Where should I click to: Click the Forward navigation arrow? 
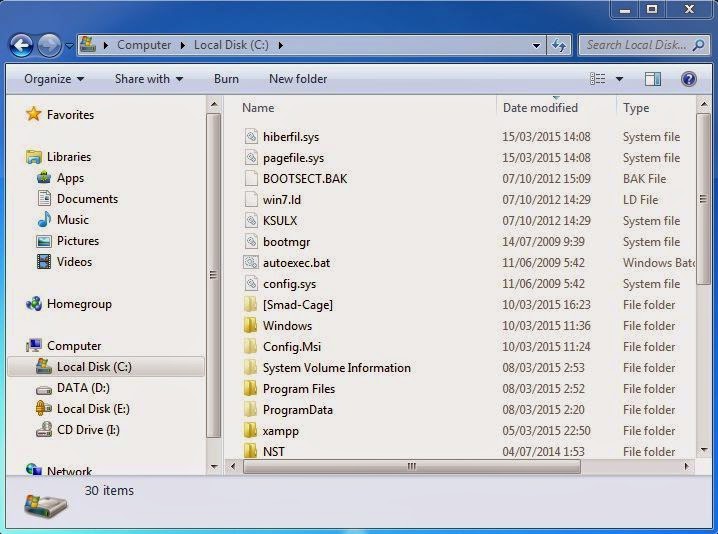point(49,45)
